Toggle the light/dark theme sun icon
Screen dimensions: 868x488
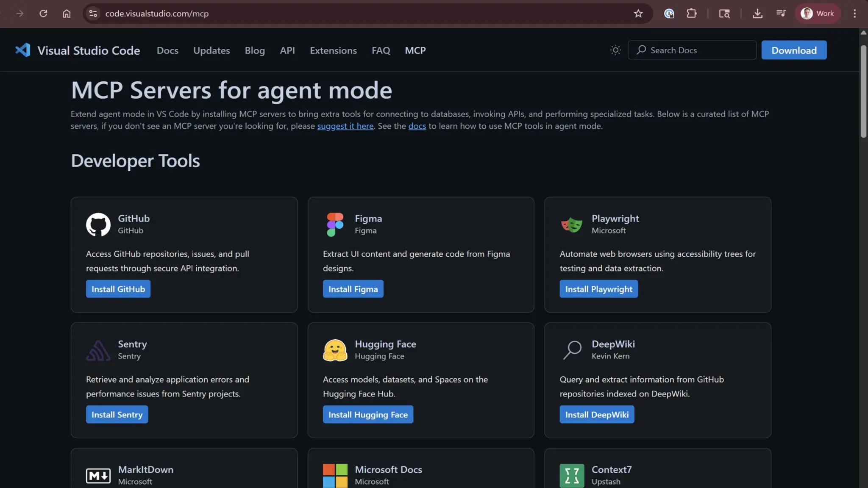615,50
